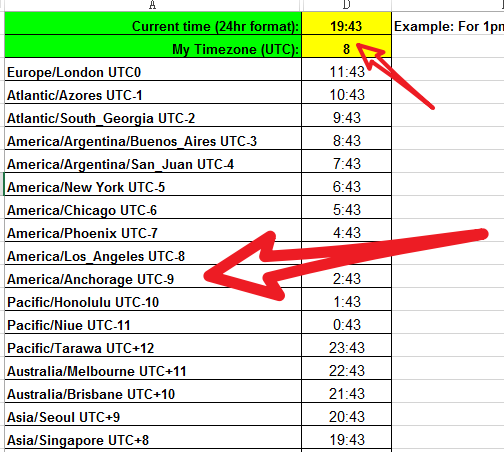The image size is (504, 452).
Task: Select the 19:43 Singapore time cell
Action: click(346, 438)
